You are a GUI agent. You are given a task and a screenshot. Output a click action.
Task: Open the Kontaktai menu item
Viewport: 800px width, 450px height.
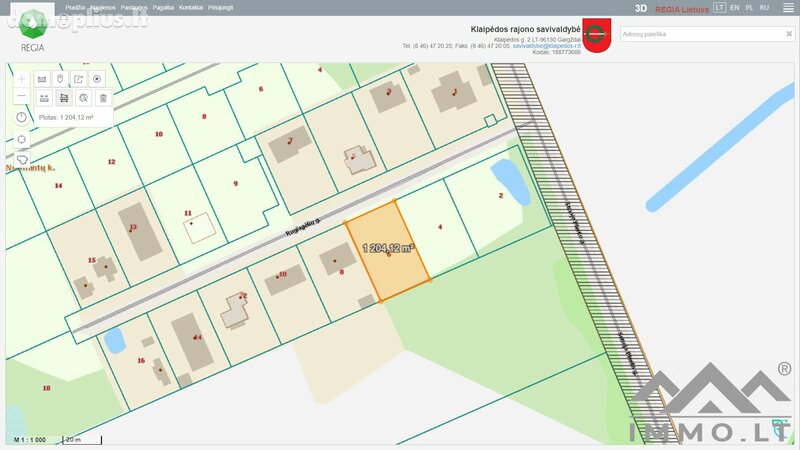click(x=191, y=8)
